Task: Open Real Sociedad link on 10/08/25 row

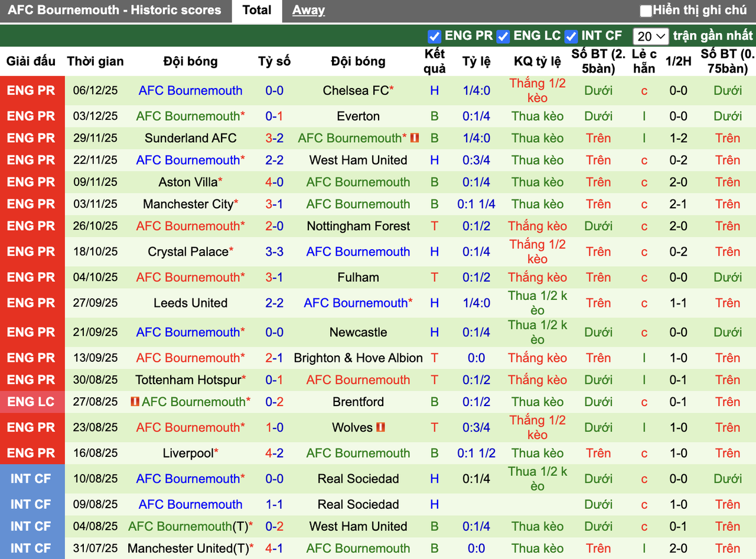Action: pyautogui.click(x=359, y=479)
